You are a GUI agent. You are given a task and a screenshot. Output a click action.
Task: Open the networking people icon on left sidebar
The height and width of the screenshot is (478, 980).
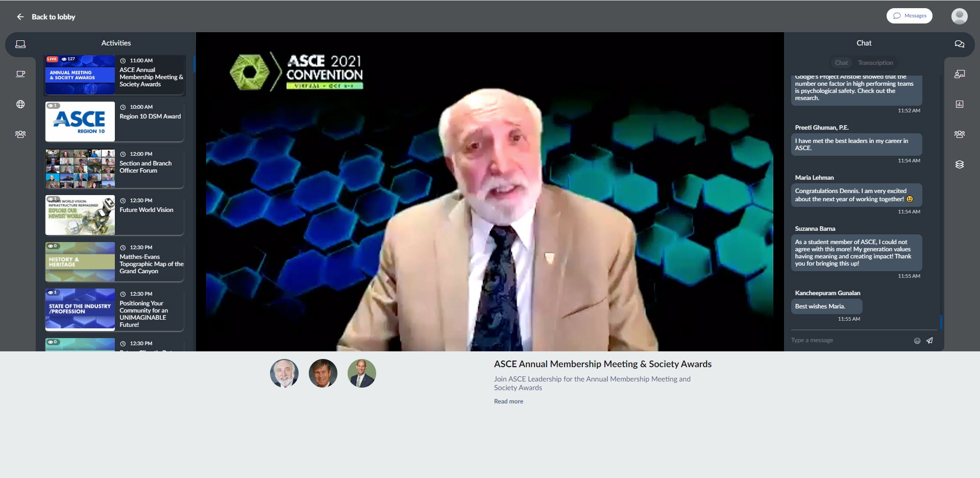(x=20, y=134)
